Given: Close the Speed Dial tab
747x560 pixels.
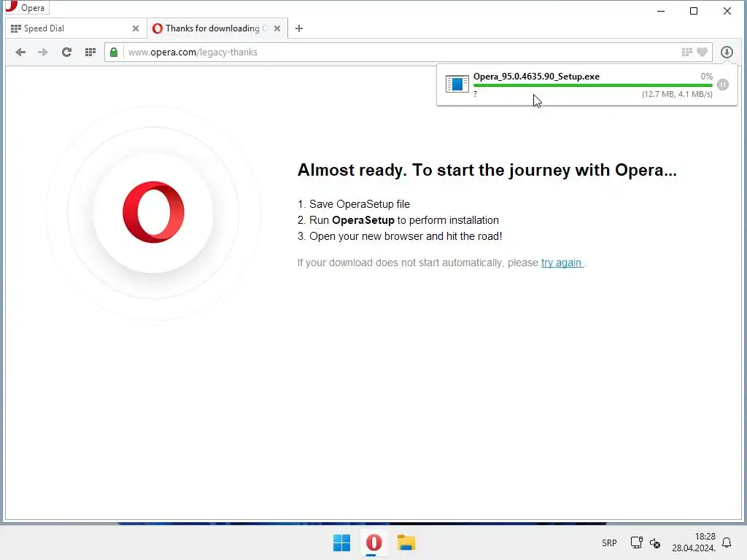Looking at the screenshot, I should tap(135, 28).
